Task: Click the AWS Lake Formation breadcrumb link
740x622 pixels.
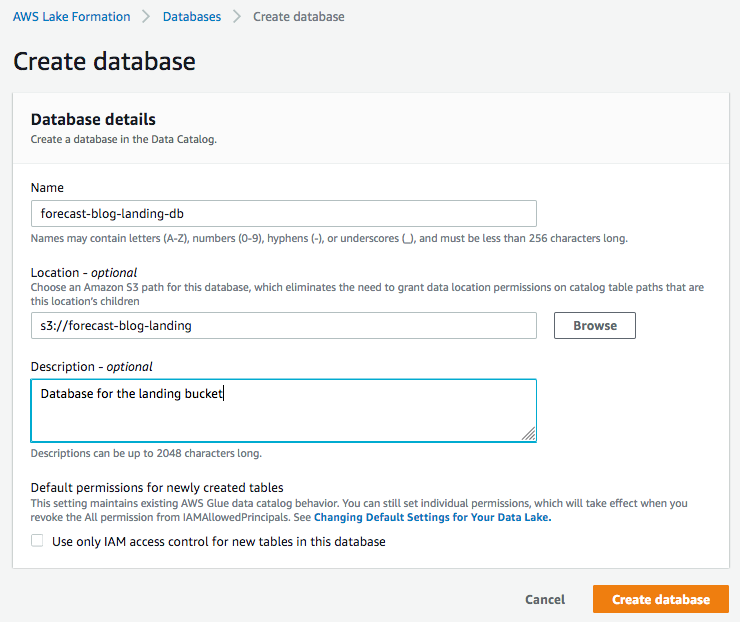Action: pos(71,17)
